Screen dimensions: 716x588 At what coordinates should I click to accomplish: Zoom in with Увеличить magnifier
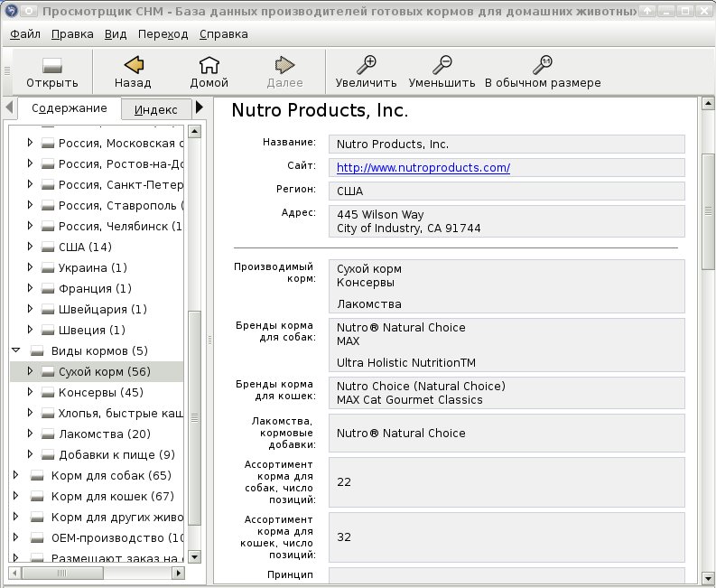pyautogui.click(x=367, y=65)
